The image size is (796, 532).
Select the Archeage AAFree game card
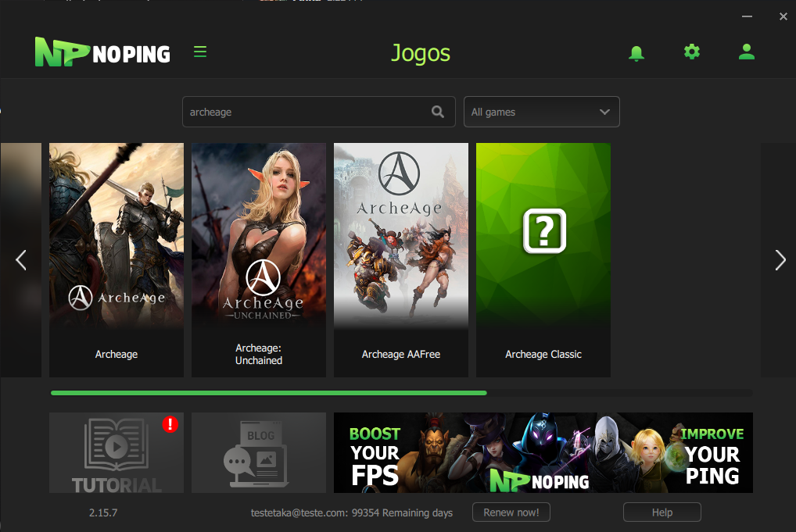[401, 259]
